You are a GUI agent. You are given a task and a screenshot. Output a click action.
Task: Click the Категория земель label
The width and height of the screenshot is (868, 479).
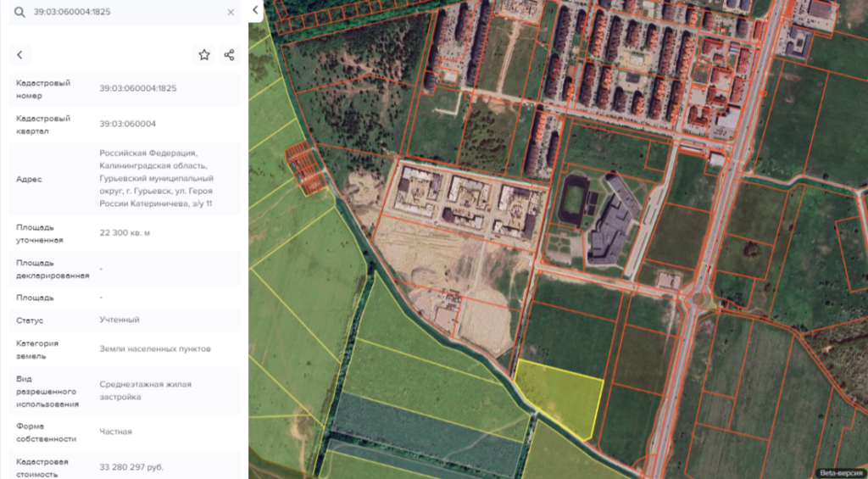pos(37,349)
